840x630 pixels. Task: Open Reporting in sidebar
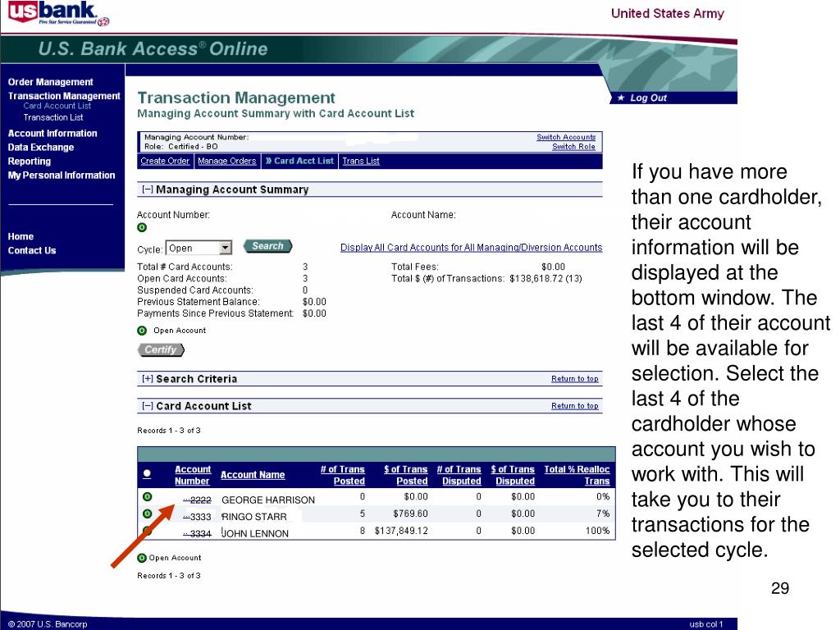point(30,162)
